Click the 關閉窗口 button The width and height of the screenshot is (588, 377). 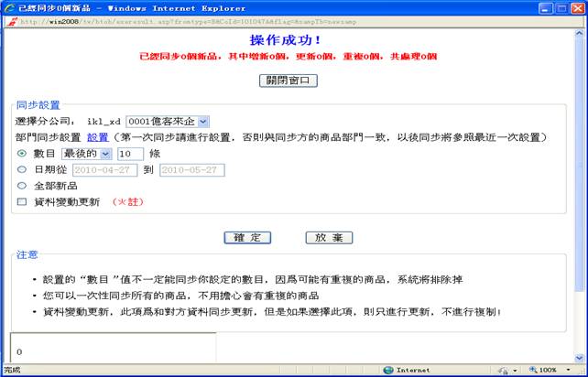289,81
